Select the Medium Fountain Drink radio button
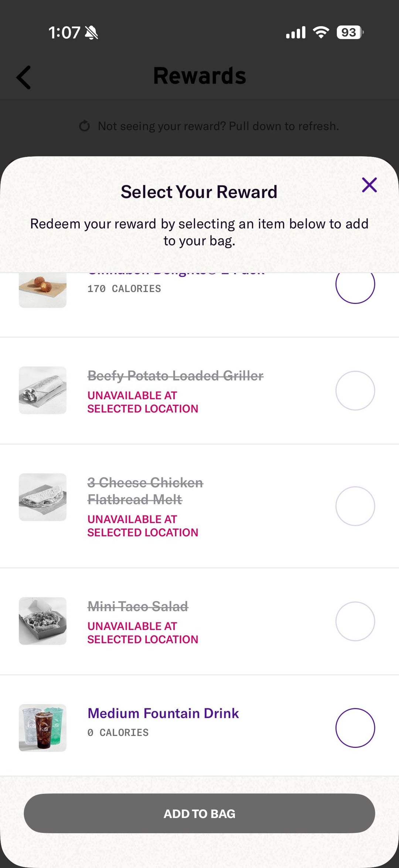Image resolution: width=399 pixels, height=868 pixels. point(355,728)
